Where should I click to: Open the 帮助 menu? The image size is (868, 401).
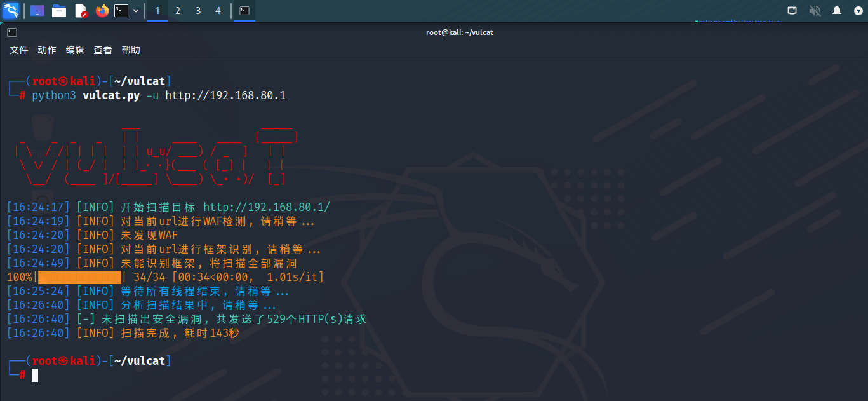(131, 50)
